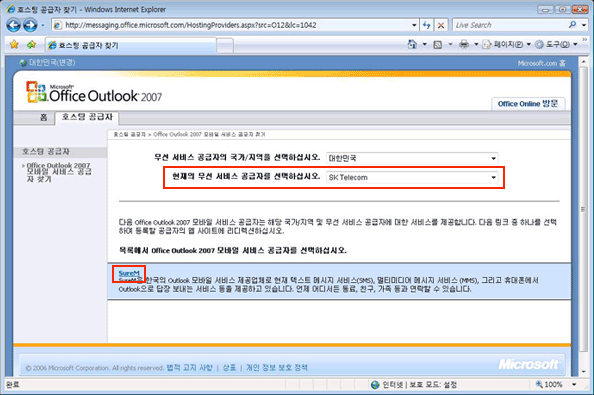
Task: Click the address bar URL field
Action: (x=235, y=25)
